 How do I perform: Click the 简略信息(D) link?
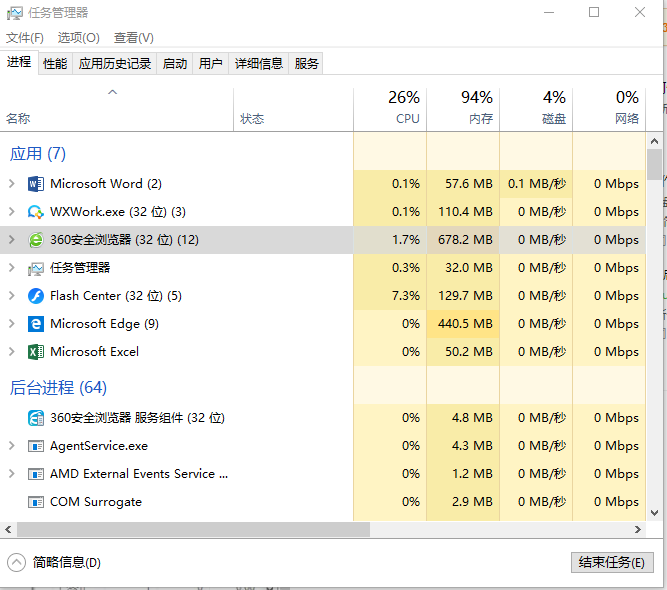[67, 563]
